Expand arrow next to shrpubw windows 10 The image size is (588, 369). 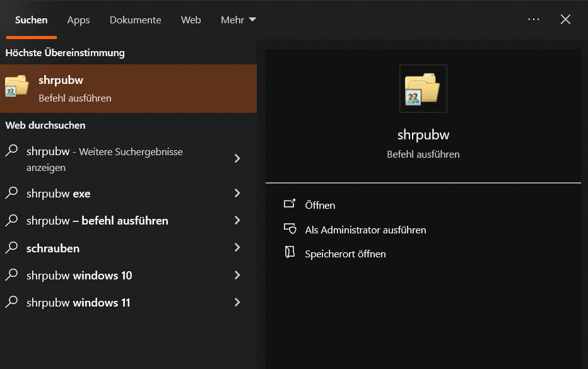click(237, 275)
